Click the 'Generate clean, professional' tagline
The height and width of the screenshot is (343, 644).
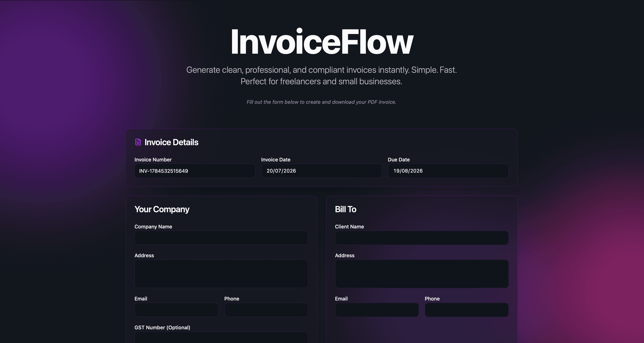pos(321,75)
